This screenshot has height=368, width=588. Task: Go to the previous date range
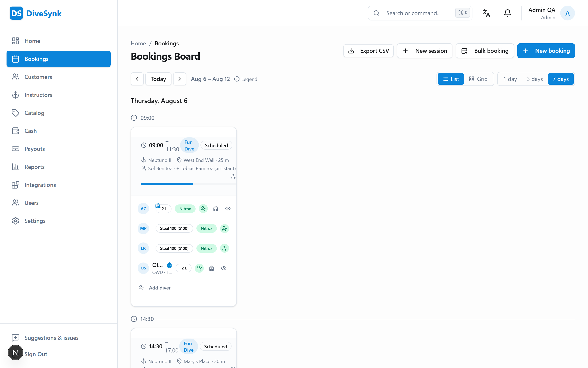[137, 79]
